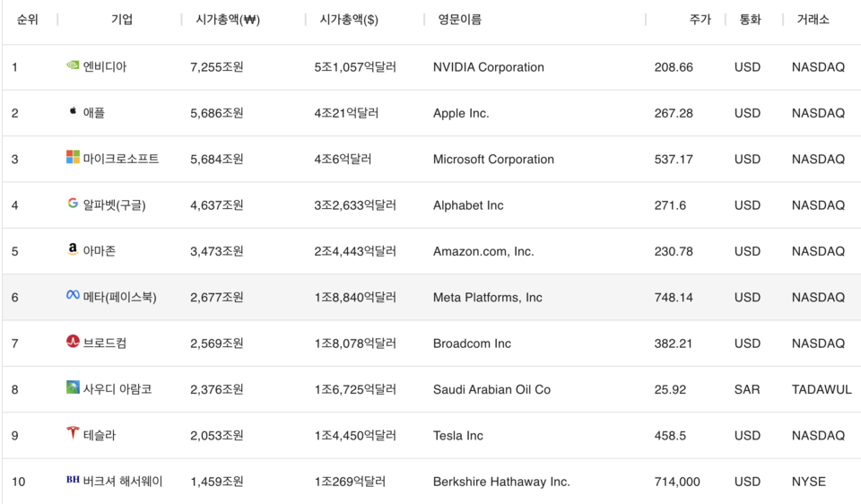Click the Saudi Aramco logo
861x504 pixels.
(x=73, y=388)
